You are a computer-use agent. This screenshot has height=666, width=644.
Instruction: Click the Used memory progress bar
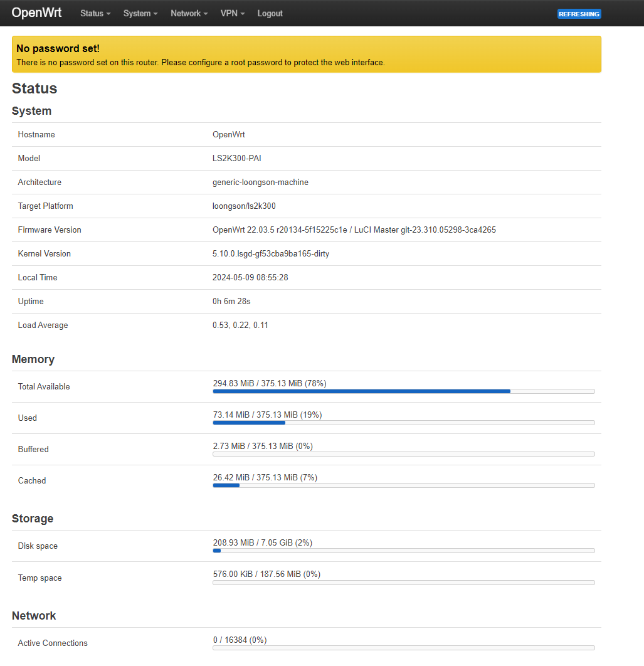(403, 423)
